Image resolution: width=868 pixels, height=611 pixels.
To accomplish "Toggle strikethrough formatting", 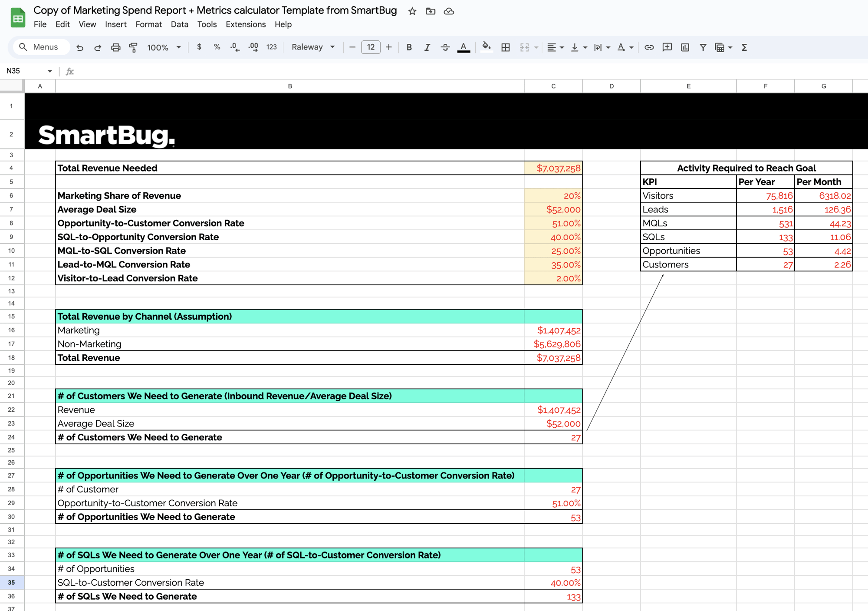I will (x=445, y=47).
